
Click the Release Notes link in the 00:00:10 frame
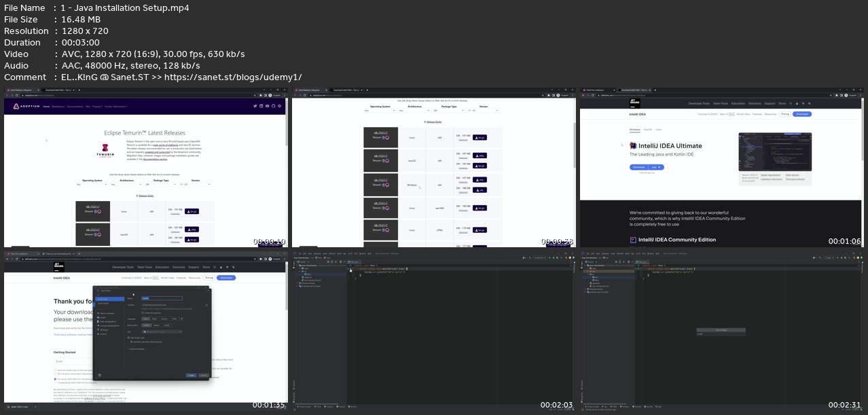146,196
